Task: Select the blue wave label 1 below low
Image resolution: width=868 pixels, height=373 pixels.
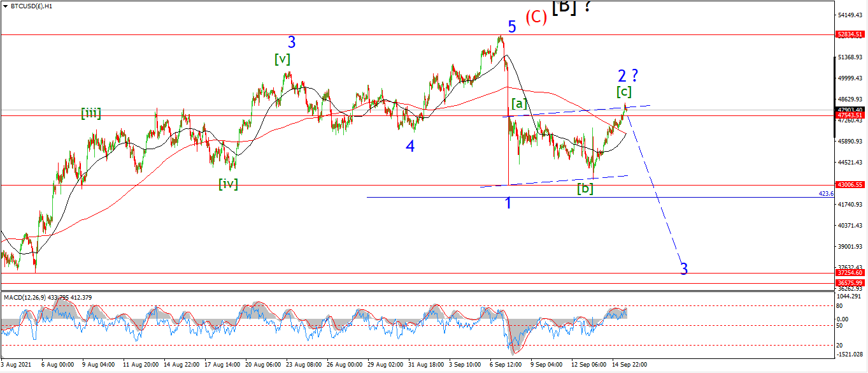Action: click(508, 203)
